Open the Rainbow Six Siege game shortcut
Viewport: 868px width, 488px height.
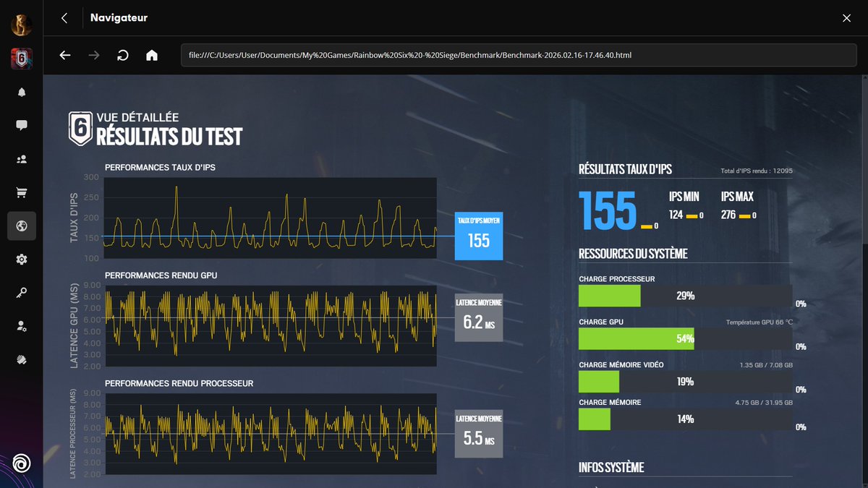pos(21,59)
